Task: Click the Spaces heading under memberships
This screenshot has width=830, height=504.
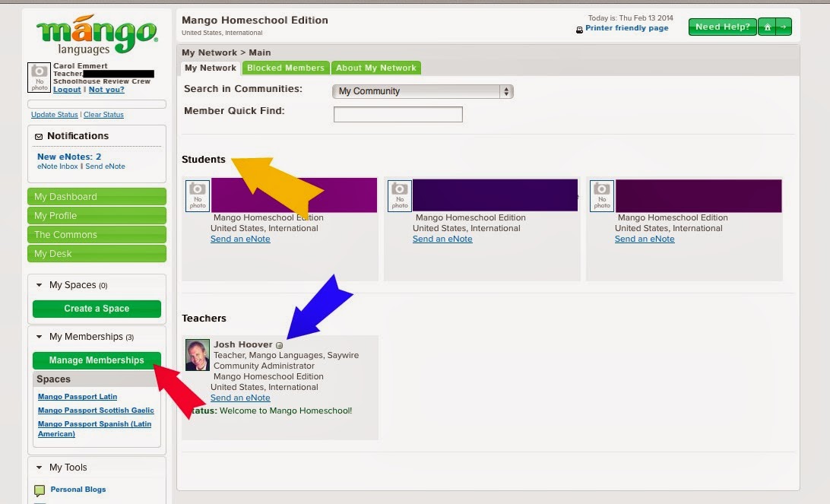Action: coord(53,379)
